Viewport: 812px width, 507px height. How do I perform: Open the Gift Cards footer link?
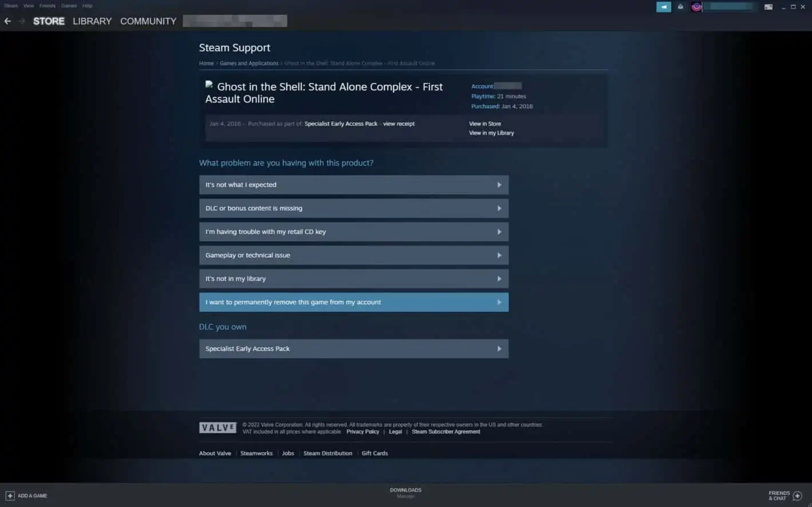tap(375, 453)
